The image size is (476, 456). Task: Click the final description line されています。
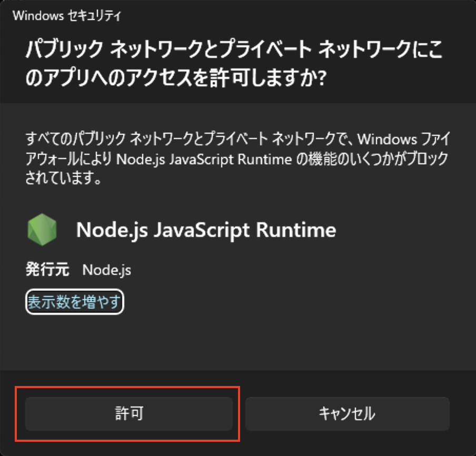point(63,178)
